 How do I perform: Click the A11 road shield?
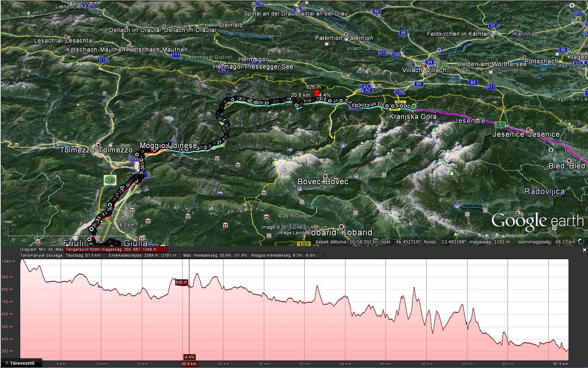(491, 87)
